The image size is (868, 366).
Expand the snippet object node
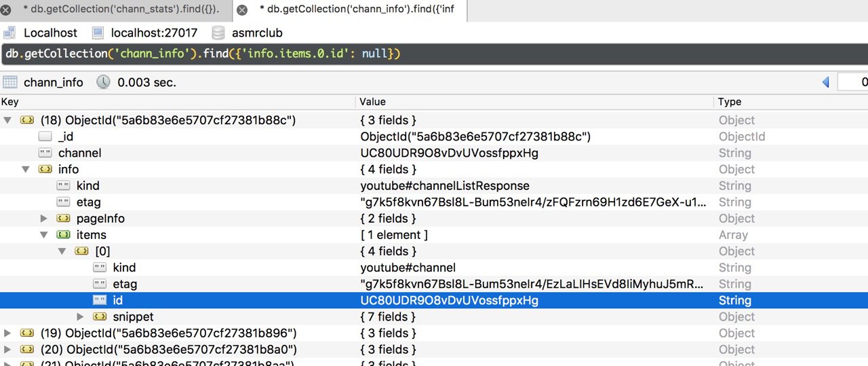point(81,316)
